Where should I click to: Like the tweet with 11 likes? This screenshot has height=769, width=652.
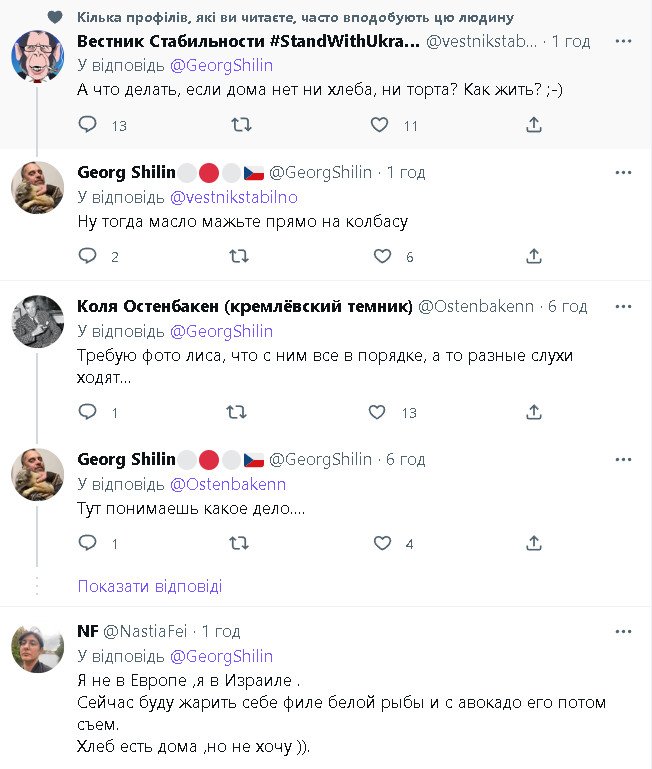click(380, 125)
